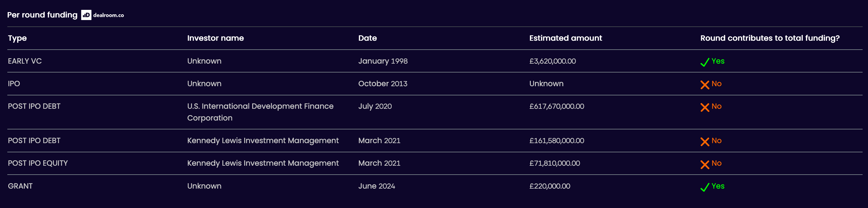Click the dealroom.co logo icon
The height and width of the screenshot is (208, 868).
click(x=86, y=15)
